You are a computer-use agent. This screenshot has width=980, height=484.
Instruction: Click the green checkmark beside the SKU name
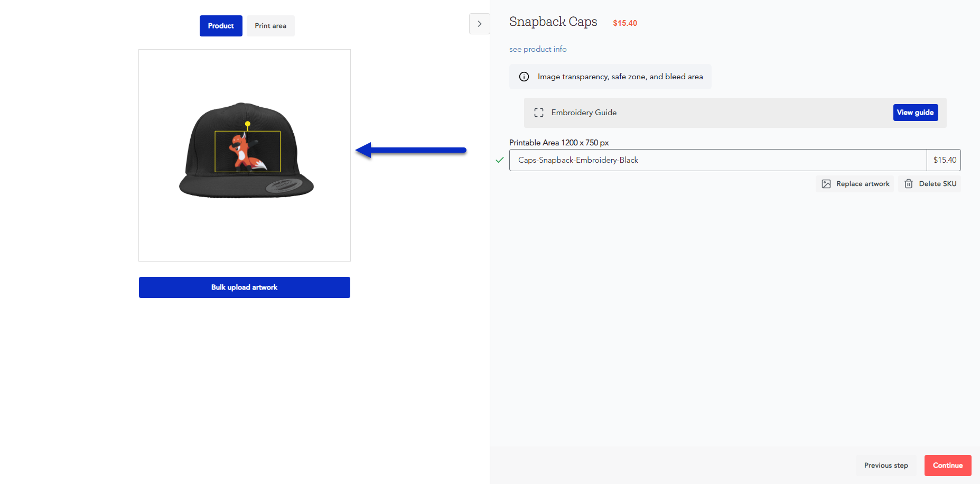[x=499, y=160]
